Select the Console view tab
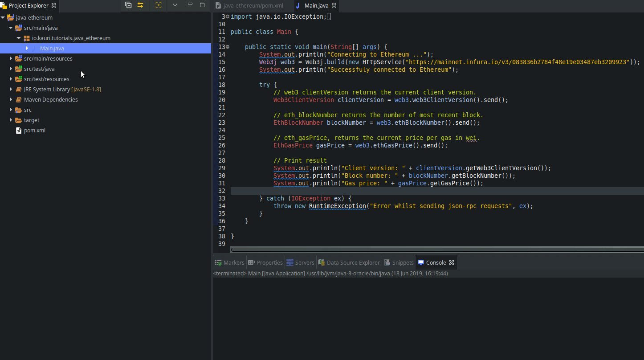The width and height of the screenshot is (644, 360). coord(436,263)
